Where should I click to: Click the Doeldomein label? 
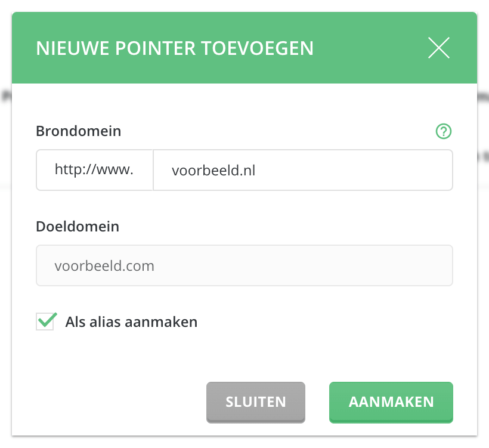click(78, 227)
